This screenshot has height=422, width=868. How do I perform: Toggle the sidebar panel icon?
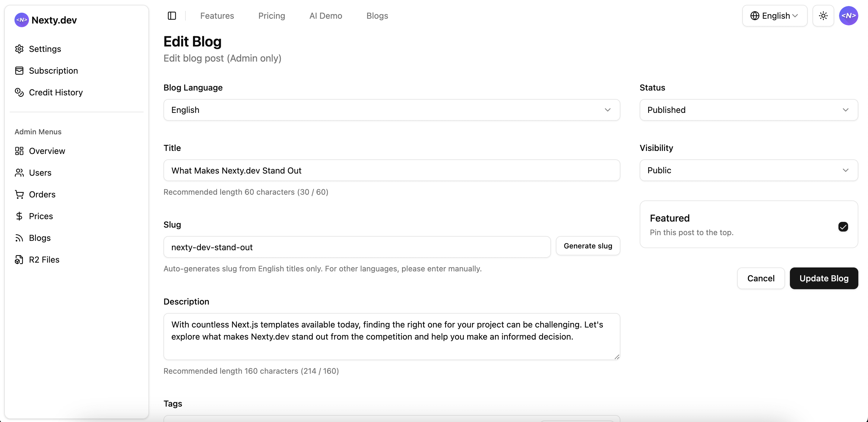172,15
